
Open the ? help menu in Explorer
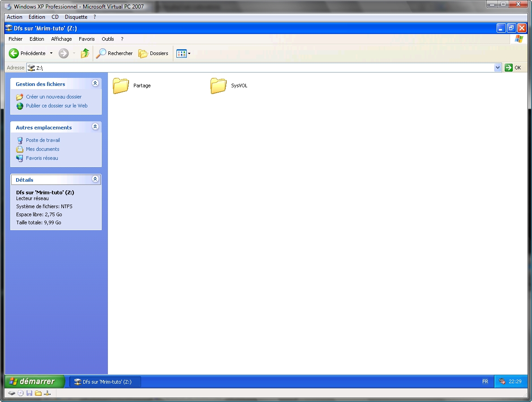[122, 39]
